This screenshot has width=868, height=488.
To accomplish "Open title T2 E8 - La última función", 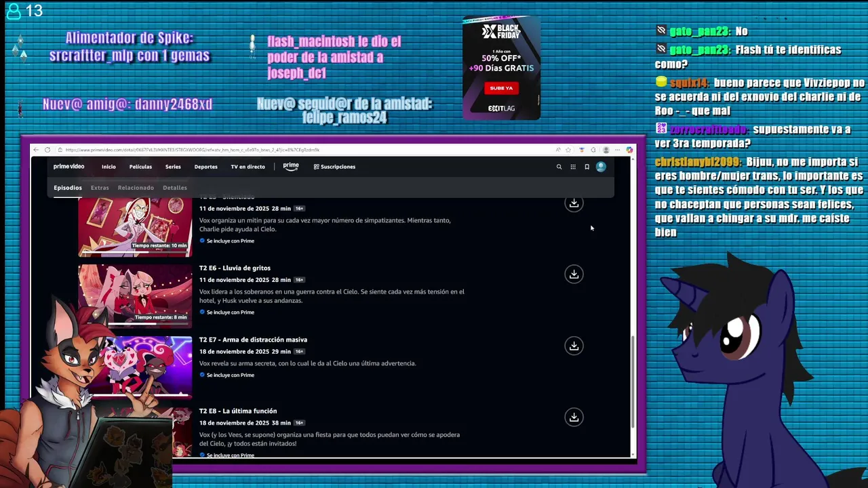I will point(238,411).
